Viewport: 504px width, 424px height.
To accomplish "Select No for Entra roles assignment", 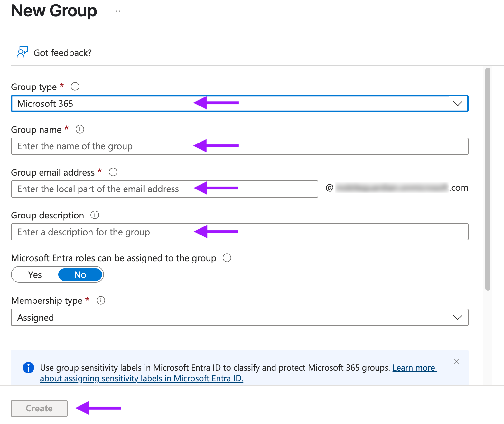I will click(80, 275).
